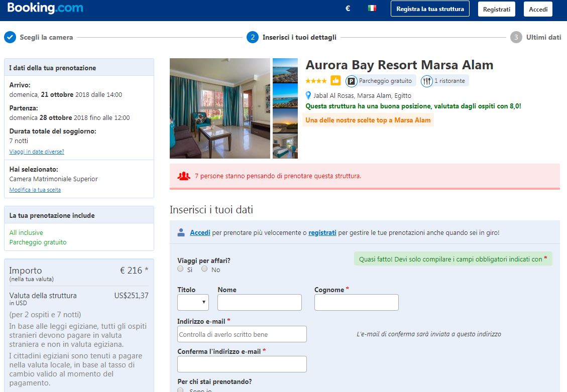Click the 7 notti duration text

[x=19, y=141]
